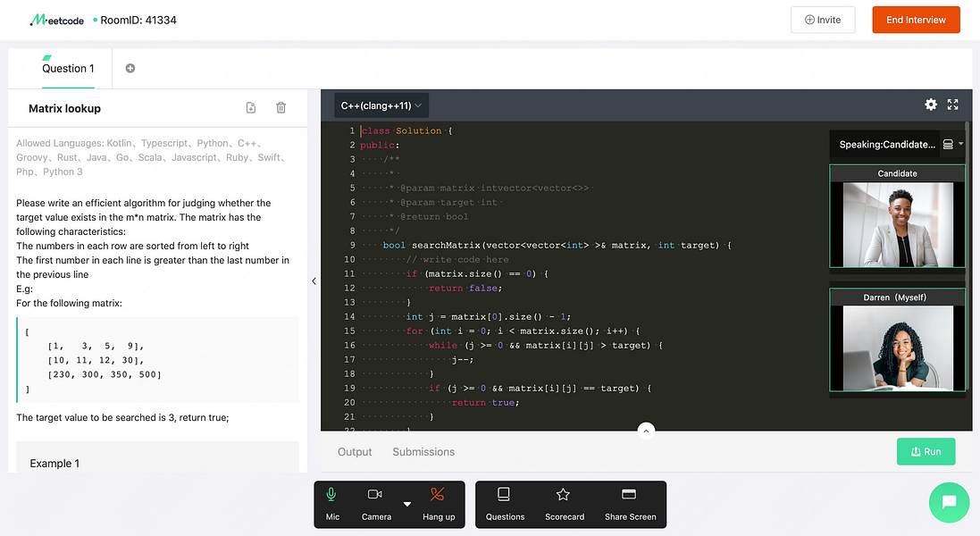Open editor settings with the gear icon

[931, 105]
